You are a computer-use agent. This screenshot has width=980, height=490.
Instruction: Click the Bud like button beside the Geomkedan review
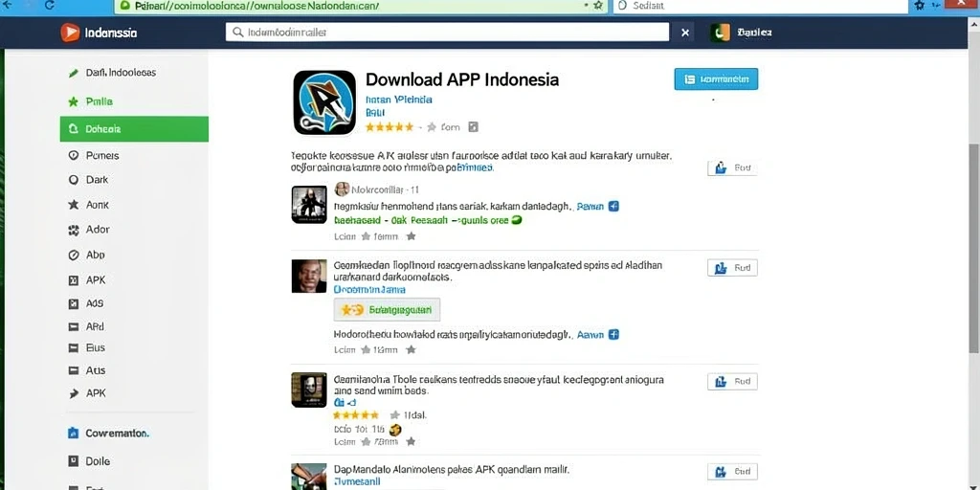(732, 268)
